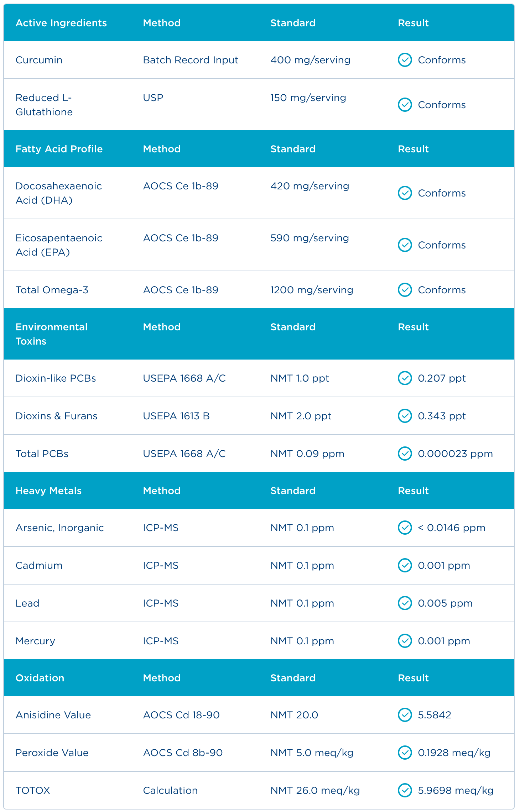Click the Batch Record Input method text
The height and width of the screenshot is (812, 520).
point(191,60)
